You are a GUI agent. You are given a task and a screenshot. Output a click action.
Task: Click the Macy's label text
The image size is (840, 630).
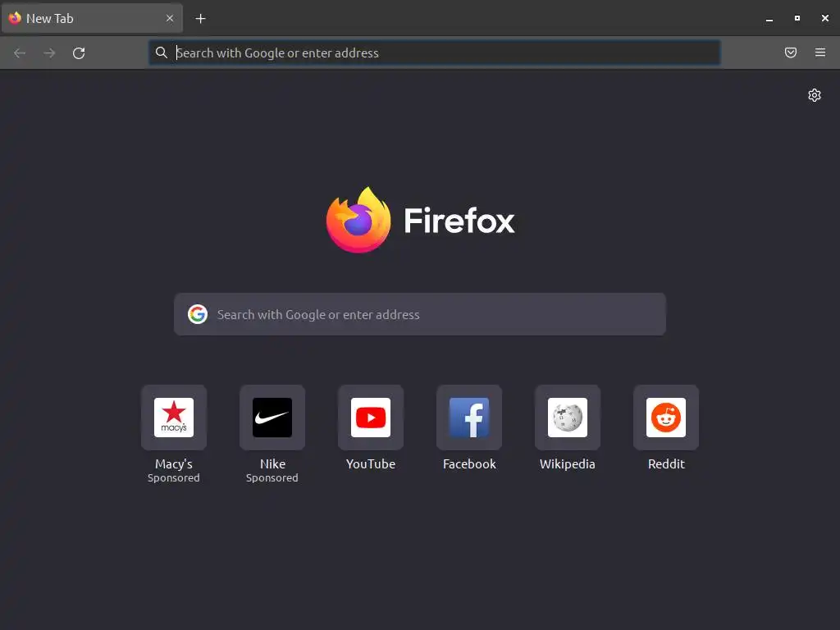[174, 464]
